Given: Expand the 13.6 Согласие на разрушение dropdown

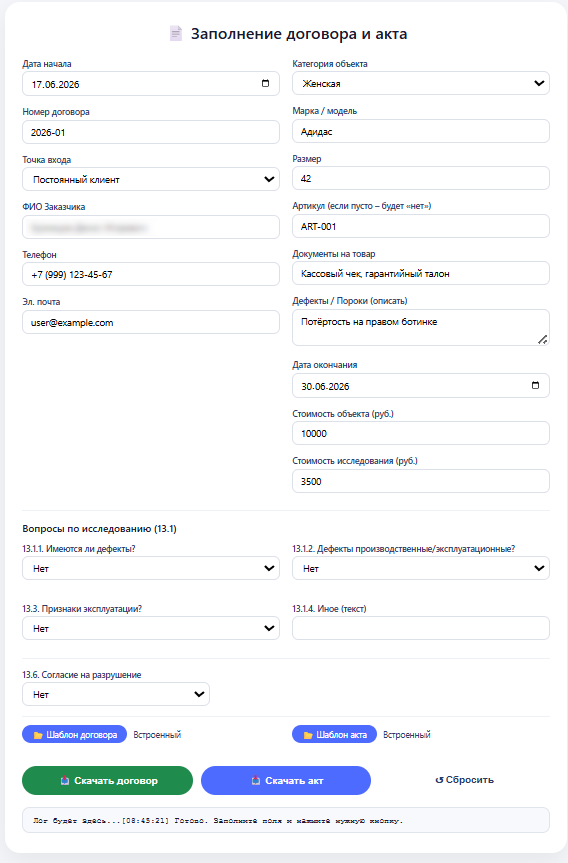Looking at the screenshot, I should click(x=116, y=694).
